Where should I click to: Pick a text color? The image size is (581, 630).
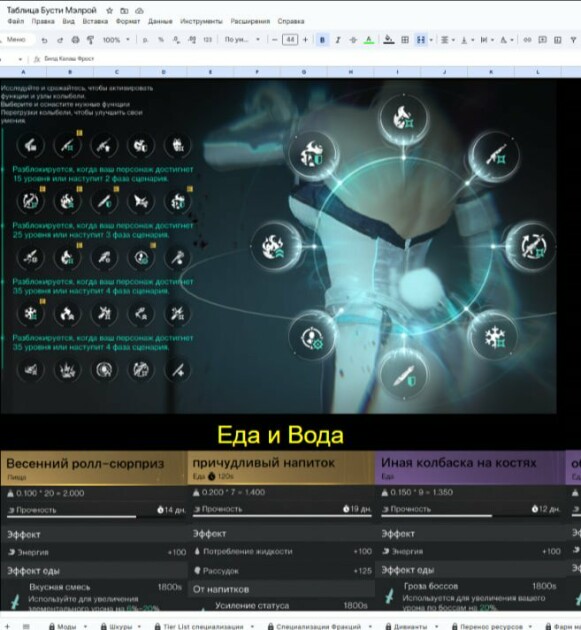pos(369,40)
